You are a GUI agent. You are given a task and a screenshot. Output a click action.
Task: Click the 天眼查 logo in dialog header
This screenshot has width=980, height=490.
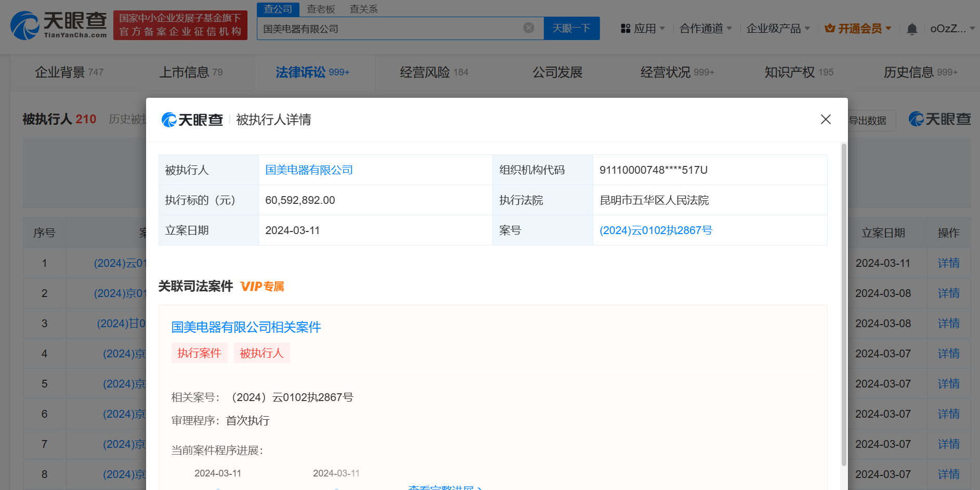pyautogui.click(x=192, y=120)
